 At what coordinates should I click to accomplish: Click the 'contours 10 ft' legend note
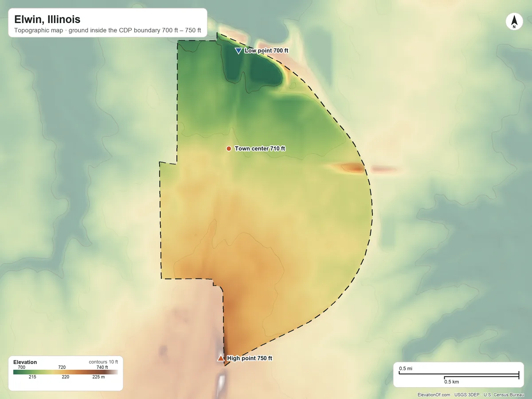pos(103,362)
